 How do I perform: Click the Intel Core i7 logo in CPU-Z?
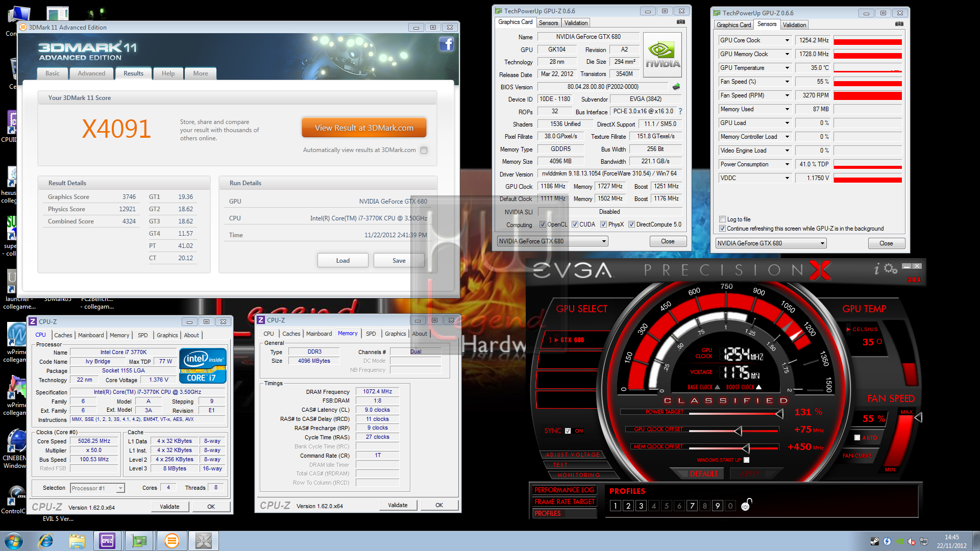(x=203, y=365)
